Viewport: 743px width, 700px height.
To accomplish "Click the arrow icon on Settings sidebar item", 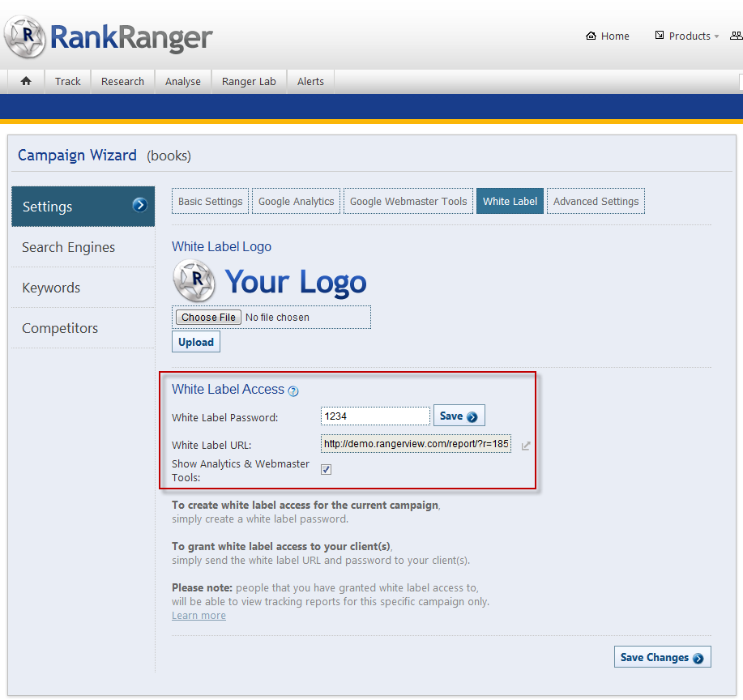I will (140, 206).
